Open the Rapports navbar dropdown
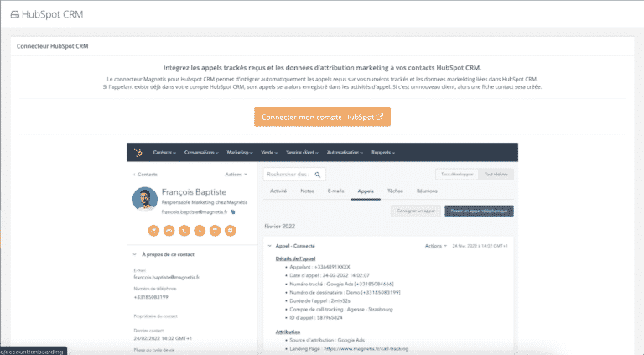The width and height of the screenshot is (644, 355). pyautogui.click(x=382, y=153)
